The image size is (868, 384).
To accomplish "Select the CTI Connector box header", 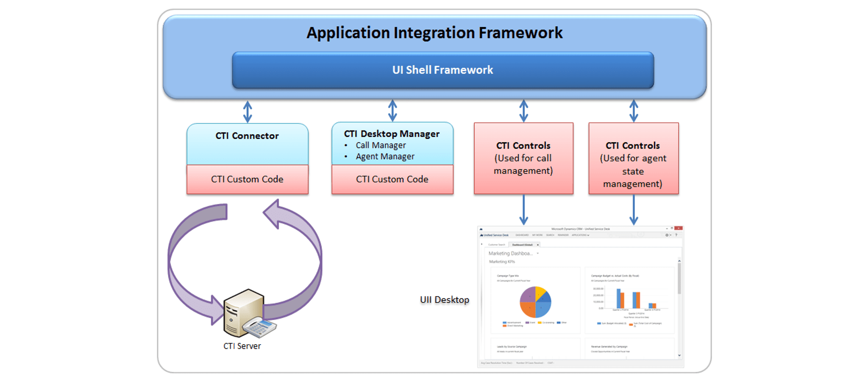I will (248, 144).
